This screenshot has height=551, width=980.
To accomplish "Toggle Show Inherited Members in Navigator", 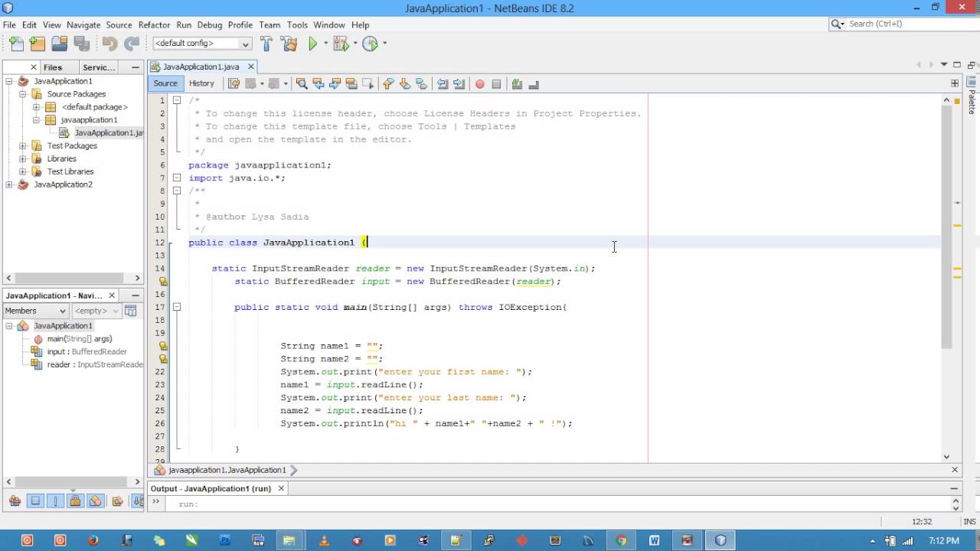I will pyautogui.click(x=15, y=501).
